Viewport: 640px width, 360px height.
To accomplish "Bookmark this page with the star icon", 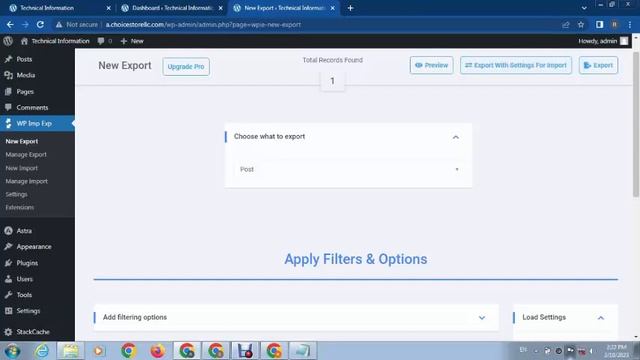I will [581, 24].
